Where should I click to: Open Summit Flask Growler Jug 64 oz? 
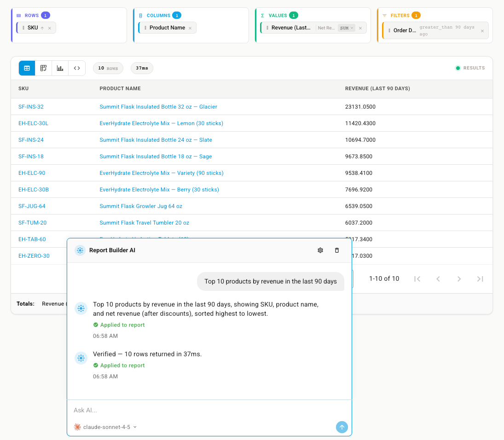[141, 206]
